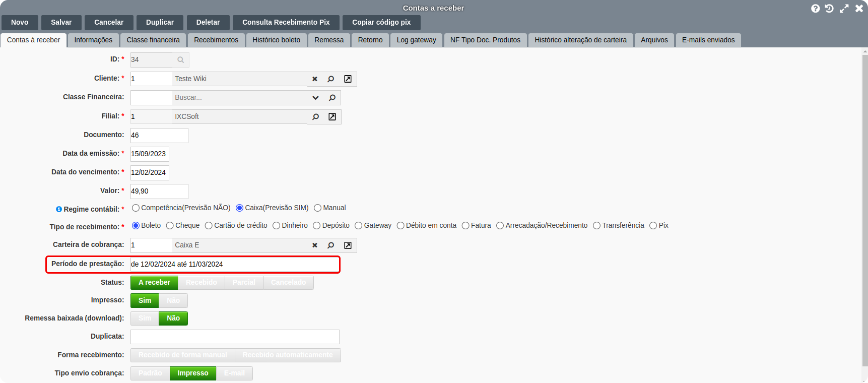868x383 pixels.
Task: Open the NF Tipo Doc. Produtos tab
Action: coord(486,40)
